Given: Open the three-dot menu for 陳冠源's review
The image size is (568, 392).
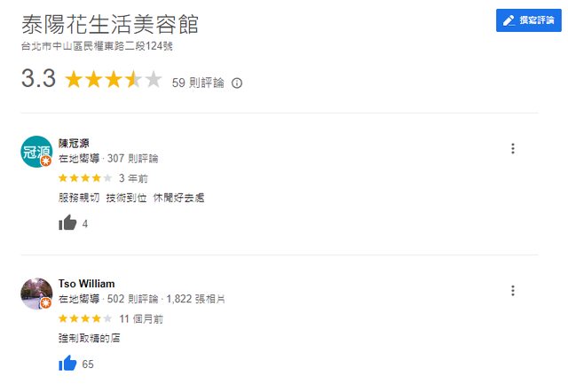Looking at the screenshot, I should (x=512, y=149).
